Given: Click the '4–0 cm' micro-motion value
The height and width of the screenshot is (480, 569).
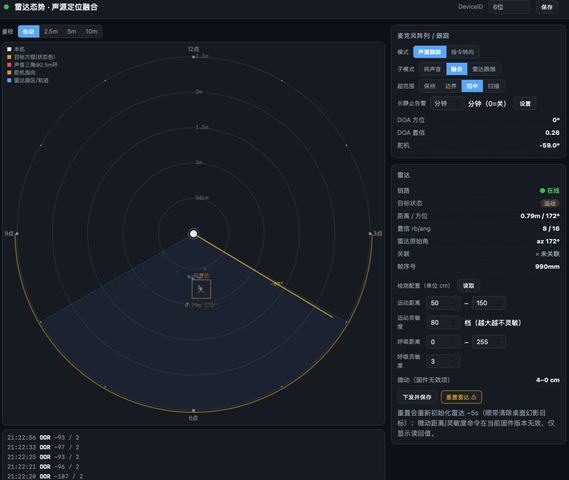Looking at the screenshot, I should point(548,380).
